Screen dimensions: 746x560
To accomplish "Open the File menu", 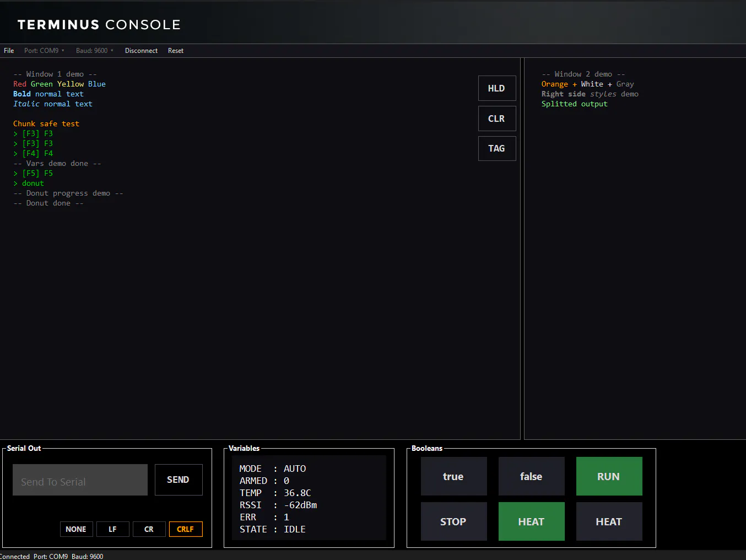I will 9,51.
